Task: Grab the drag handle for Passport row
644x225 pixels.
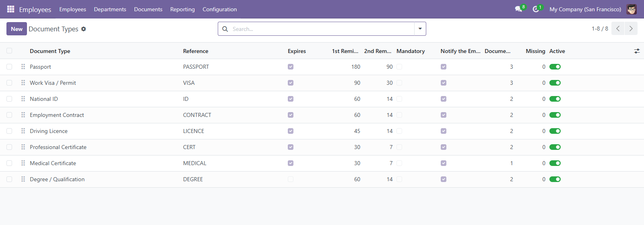Action: point(23,67)
